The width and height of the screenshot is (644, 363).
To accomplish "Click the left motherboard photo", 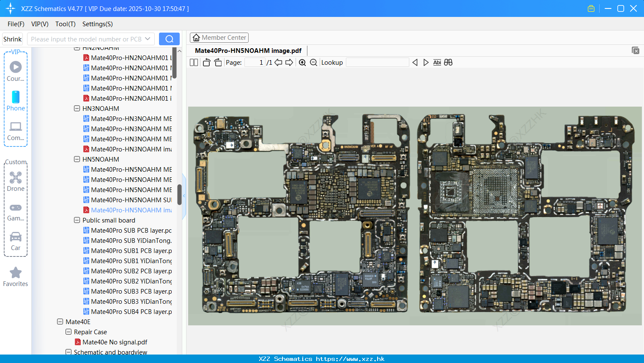I will (x=302, y=213).
